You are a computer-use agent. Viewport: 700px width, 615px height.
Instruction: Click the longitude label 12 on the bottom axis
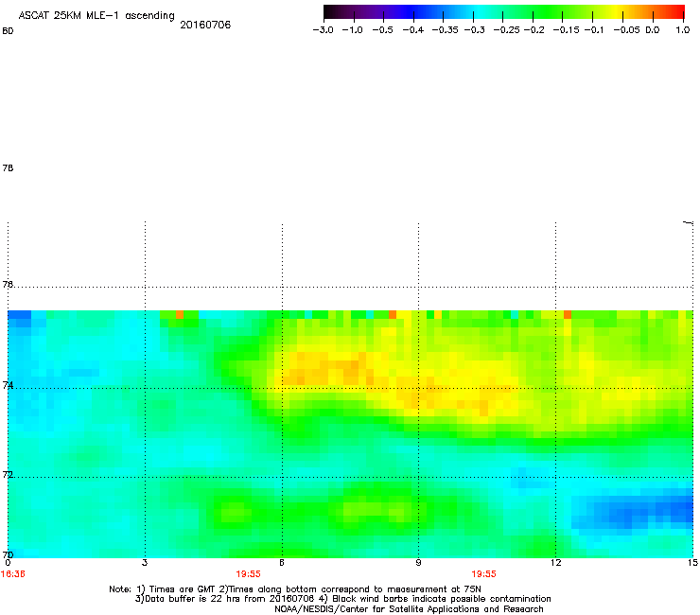click(555, 563)
